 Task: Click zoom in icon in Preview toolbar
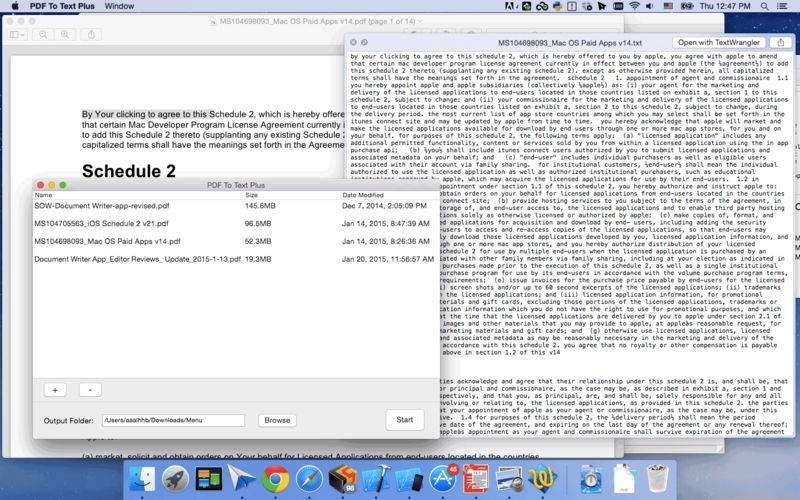[65, 35]
